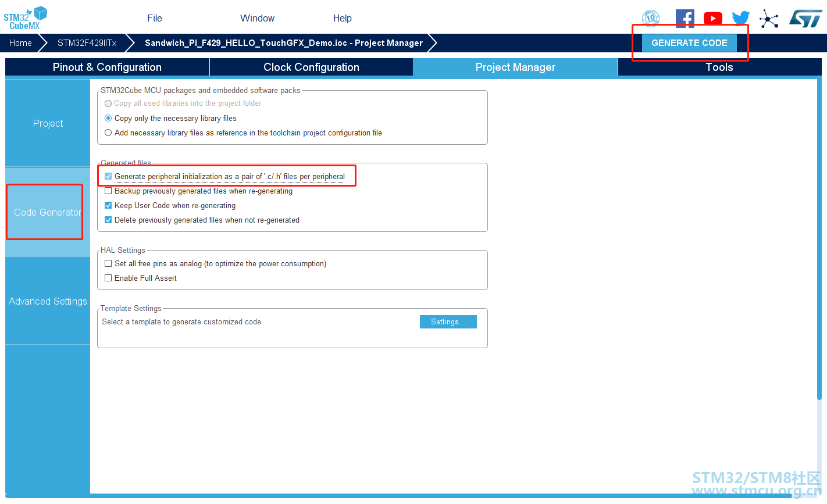The width and height of the screenshot is (827, 504).
Task: Enable Full Assert checkbox
Action: (108, 278)
